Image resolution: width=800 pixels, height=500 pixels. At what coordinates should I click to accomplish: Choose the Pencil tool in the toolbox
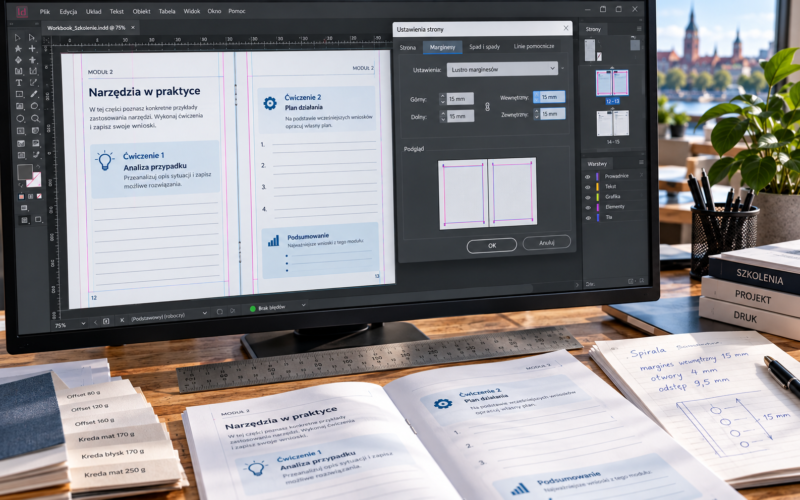[34, 94]
